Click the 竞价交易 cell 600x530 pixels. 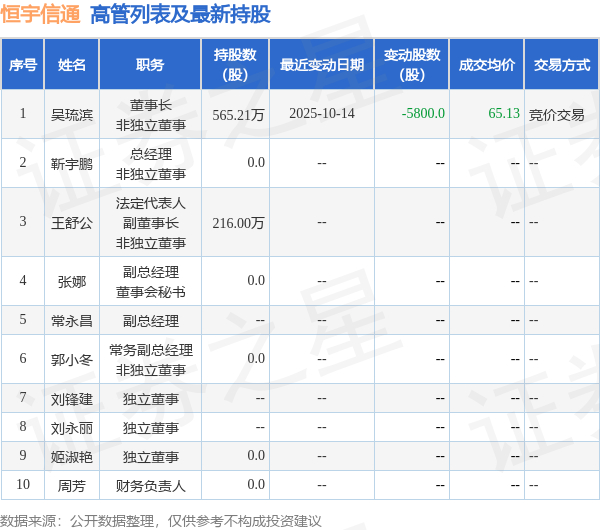click(x=556, y=114)
